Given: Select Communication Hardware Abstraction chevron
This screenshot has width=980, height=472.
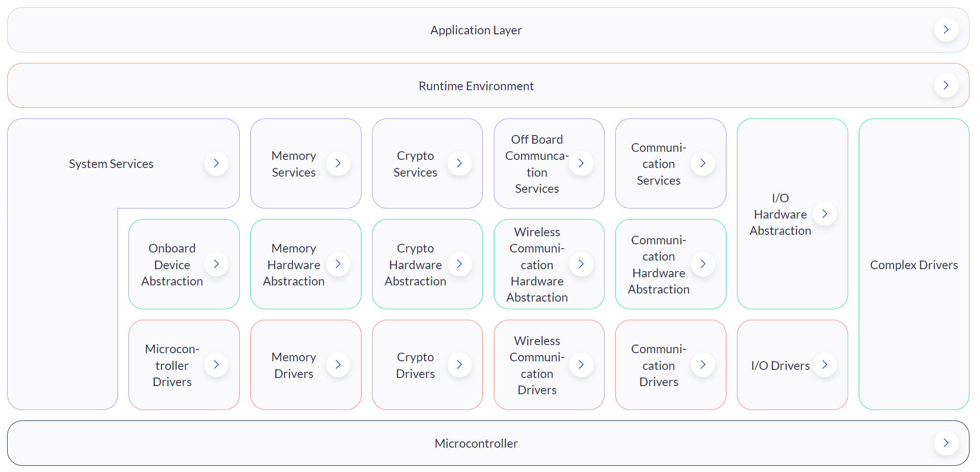Looking at the screenshot, I should (x=703, y=264).
